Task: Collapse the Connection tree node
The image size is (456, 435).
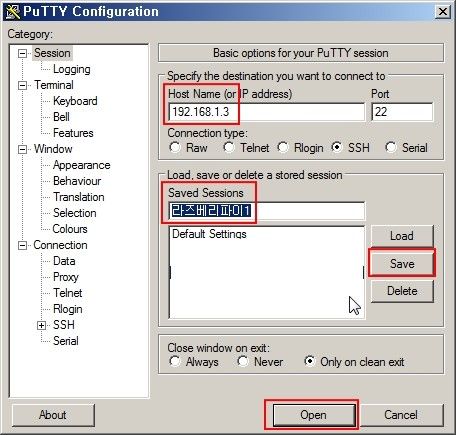Action: (x=22, y=246)
